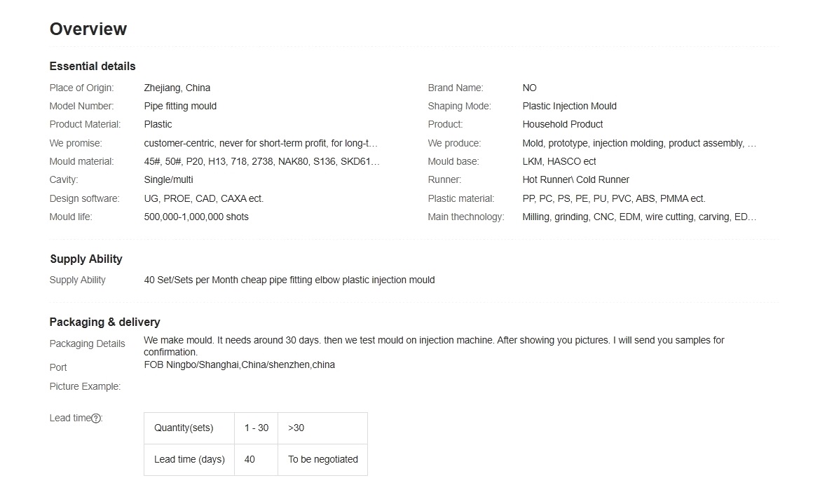Click the "To be negotiated" table cell
This screenshot has height=504, width=813.
pos(322,459)
